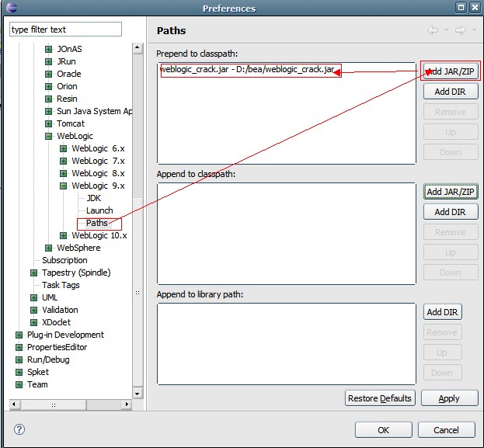Expand the PropertiesEditor node
Image resolution: width=484 pixels, height=448 pixels.
[19, 347]
